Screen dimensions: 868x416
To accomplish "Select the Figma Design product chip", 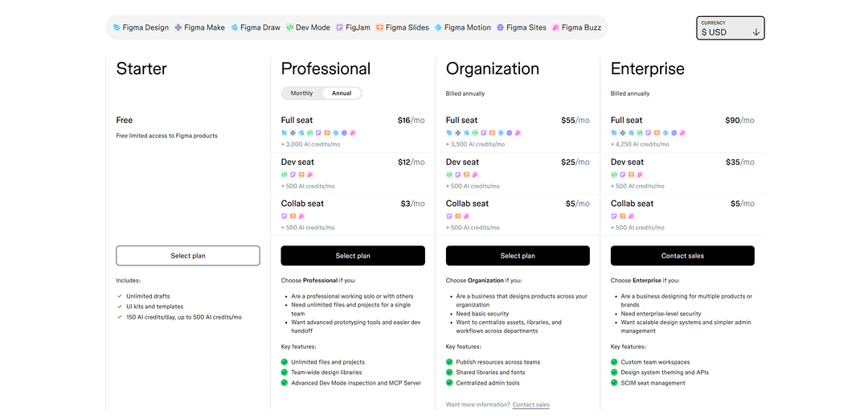I will pyautogui.click(x=141, y=27).
